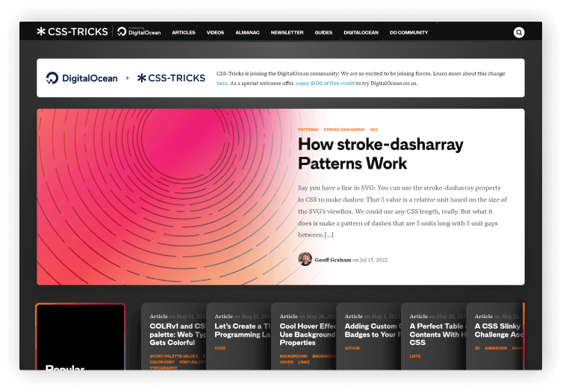Open the Articles menu item
Viewport: 566px width, 392px height.
point(184,33)
